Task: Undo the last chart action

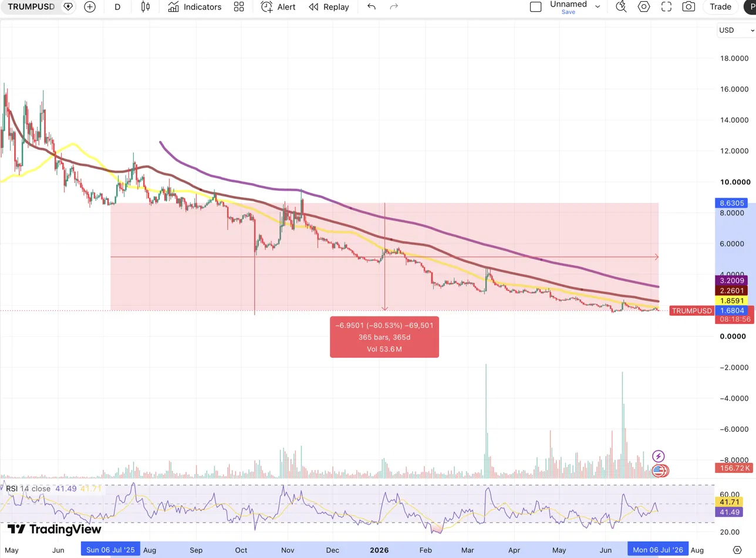Action: click(x=371, y=7)
